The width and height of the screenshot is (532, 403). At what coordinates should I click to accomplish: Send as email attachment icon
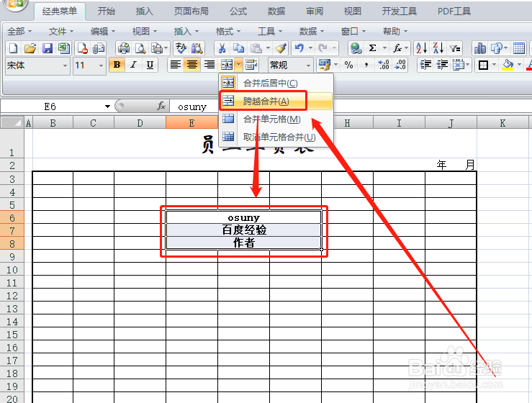click(x=99, y=48)
